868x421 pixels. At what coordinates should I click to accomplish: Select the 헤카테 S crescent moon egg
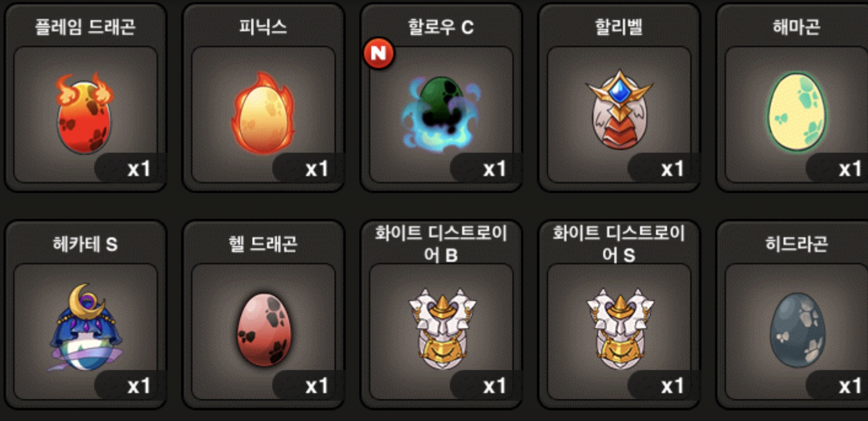pos(85,327)
